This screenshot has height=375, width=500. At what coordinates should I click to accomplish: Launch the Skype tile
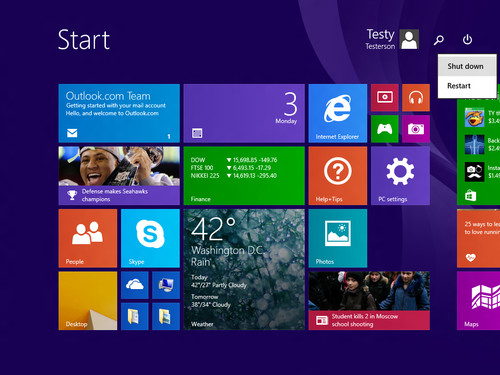click(150, 238)
